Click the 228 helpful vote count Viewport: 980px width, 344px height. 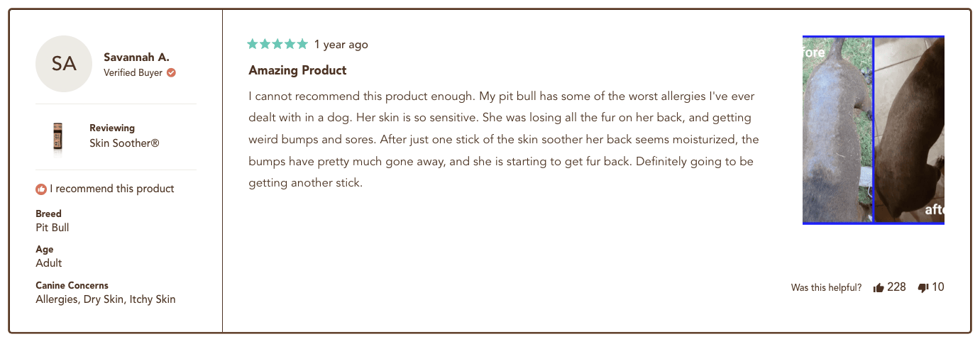896,287
